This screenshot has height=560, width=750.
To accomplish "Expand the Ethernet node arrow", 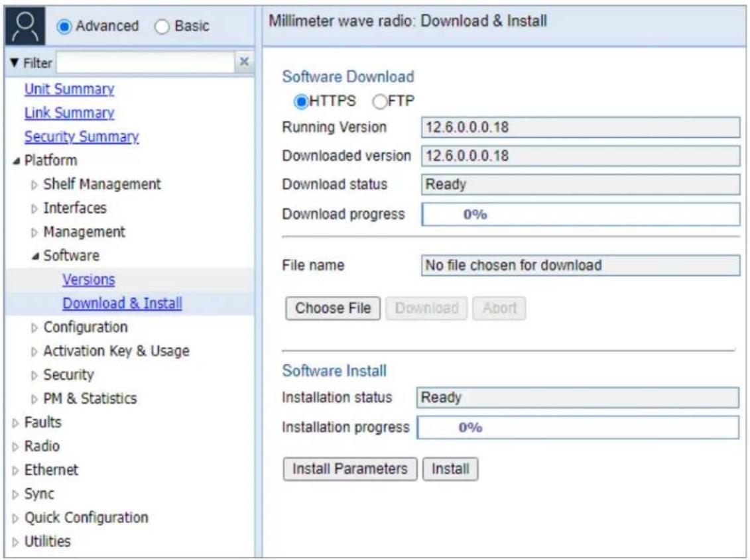I will [15, 471].
